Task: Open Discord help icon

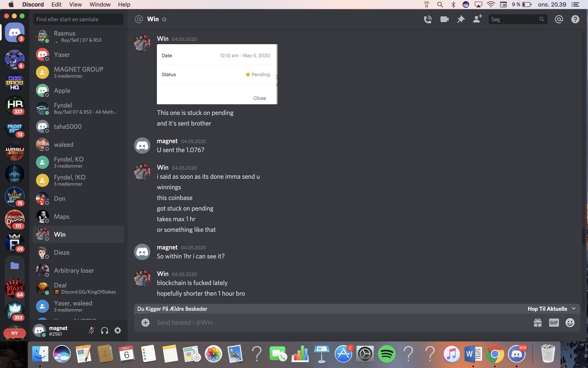Action: 575,19
